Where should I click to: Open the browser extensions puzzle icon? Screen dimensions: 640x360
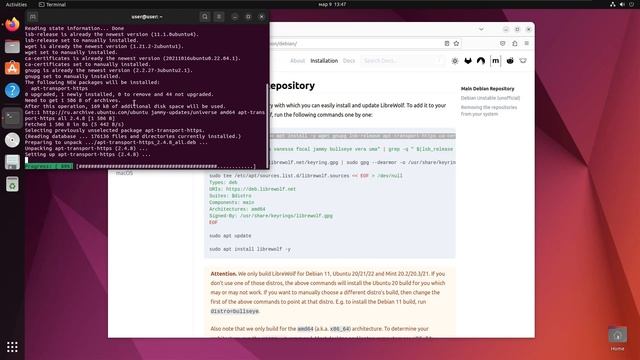(515, 43)
